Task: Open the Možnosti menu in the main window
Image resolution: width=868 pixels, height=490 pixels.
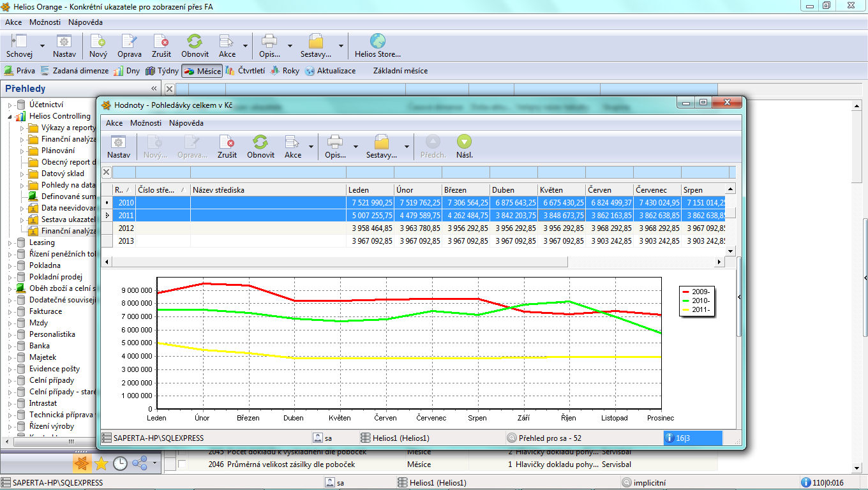Action: [45, 22]
